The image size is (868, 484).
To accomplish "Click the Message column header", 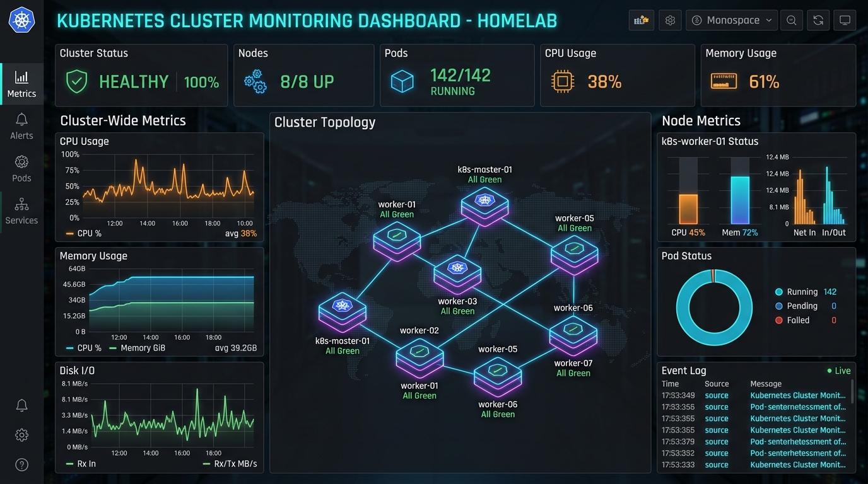I will (766, 384).
